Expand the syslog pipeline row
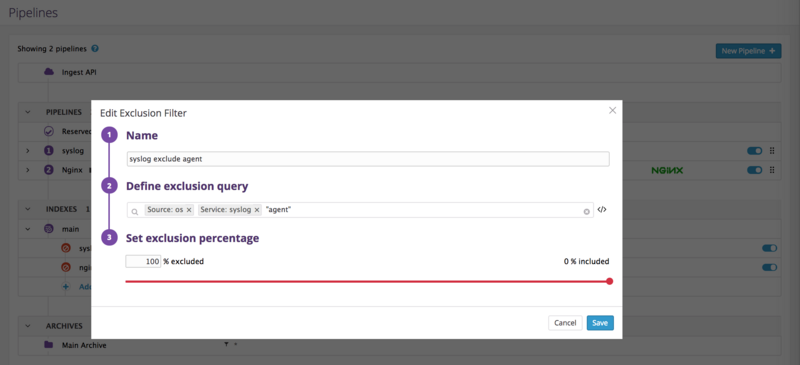The width and height of the screenshot is (800, 365). coord(28,151)
